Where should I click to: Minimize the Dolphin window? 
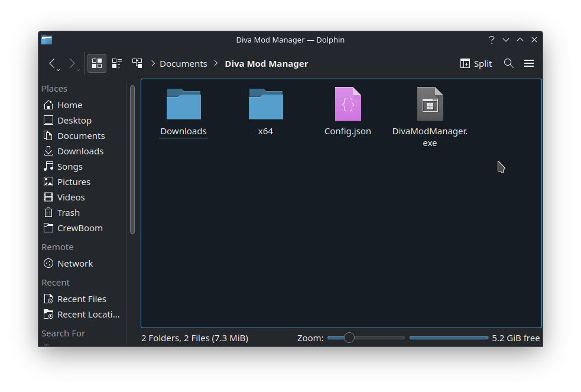[x=506, y=40]
